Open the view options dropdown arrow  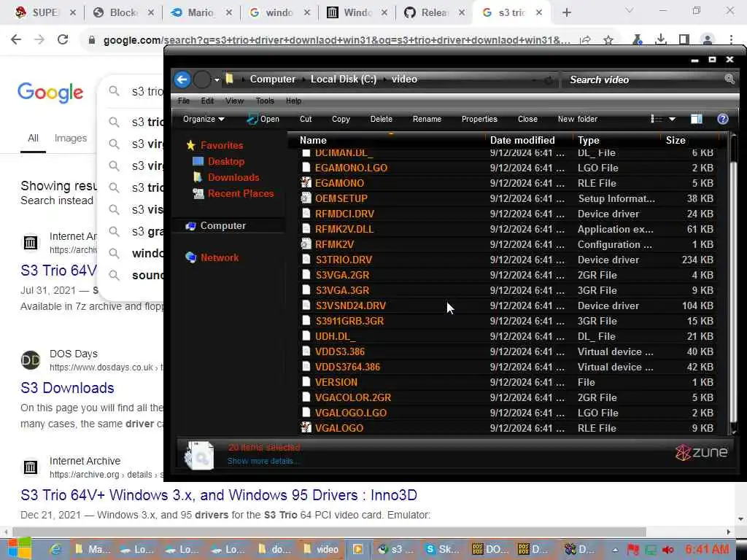(x=672, y=119)
